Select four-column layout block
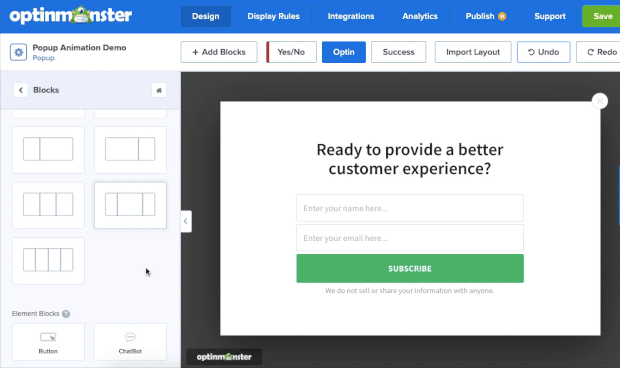Image resolution: width=620 pixels, height=368 pixels. tap(48, 260)
